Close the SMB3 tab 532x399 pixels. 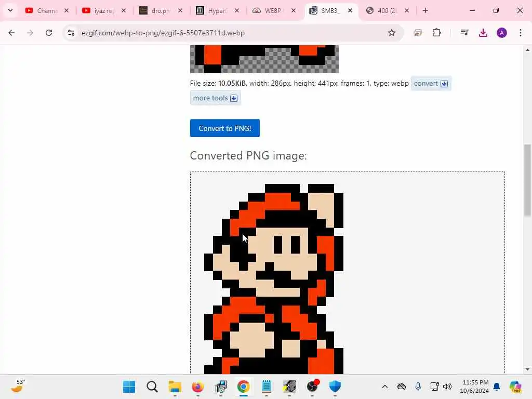[351, 10]
